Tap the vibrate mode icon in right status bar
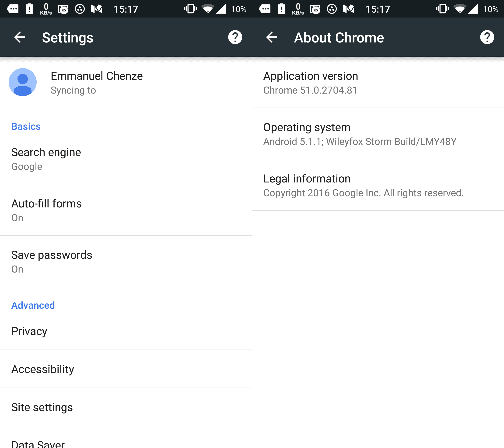This screenshot has height=448, width=504. [442, 9]
